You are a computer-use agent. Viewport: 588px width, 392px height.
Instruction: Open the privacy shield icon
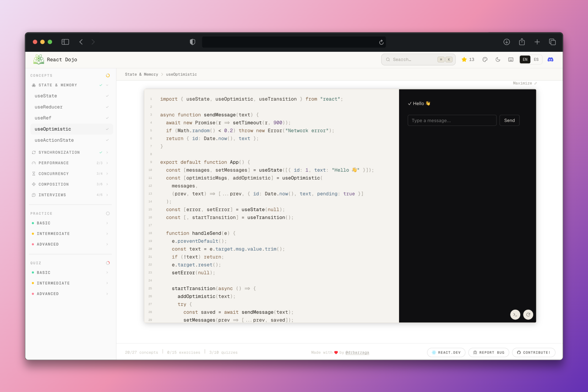193,42
